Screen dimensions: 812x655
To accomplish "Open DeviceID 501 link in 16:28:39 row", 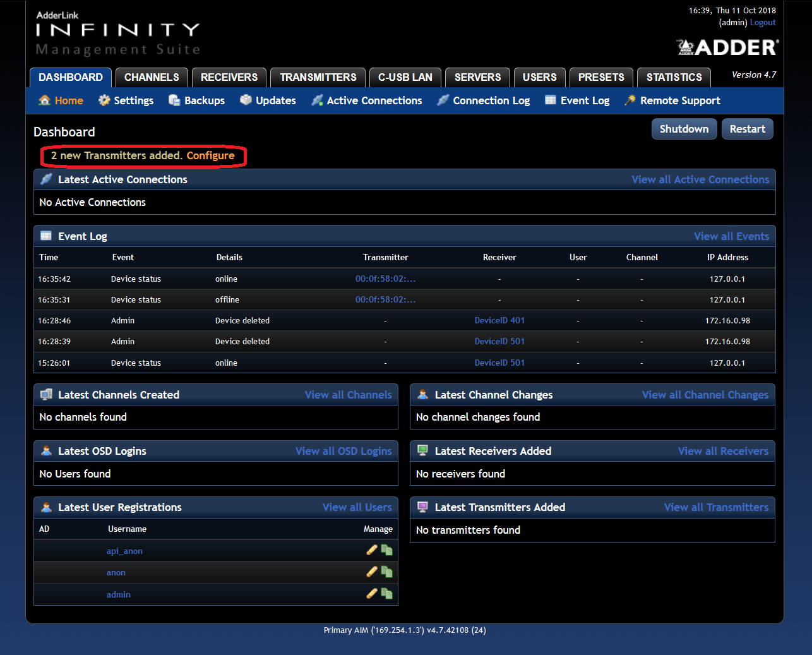I will [499, 341].
